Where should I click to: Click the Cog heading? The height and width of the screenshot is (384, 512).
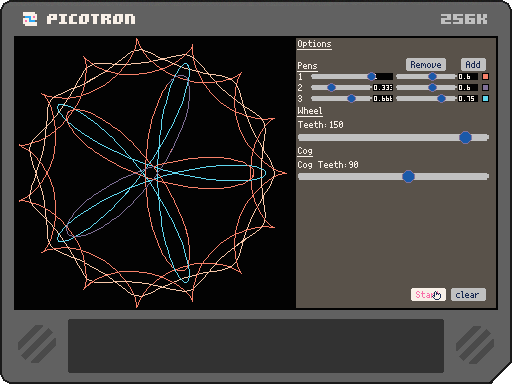[305, 151]
